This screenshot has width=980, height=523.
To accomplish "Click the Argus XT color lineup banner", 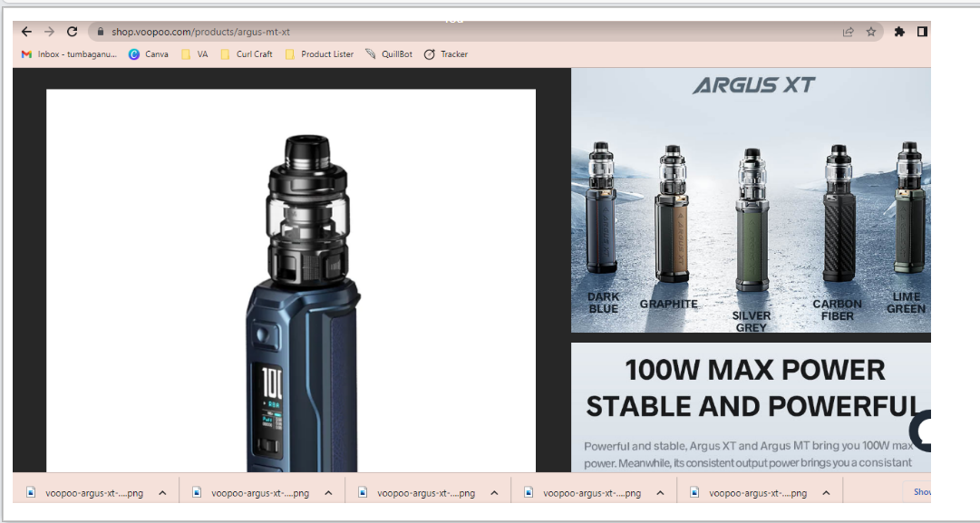I will pos(751,200).
